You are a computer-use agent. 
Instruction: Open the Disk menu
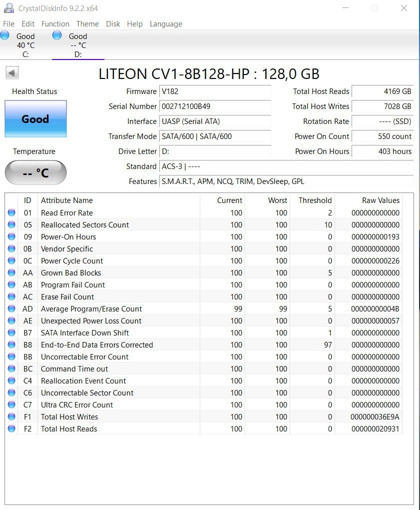(113, 24)
